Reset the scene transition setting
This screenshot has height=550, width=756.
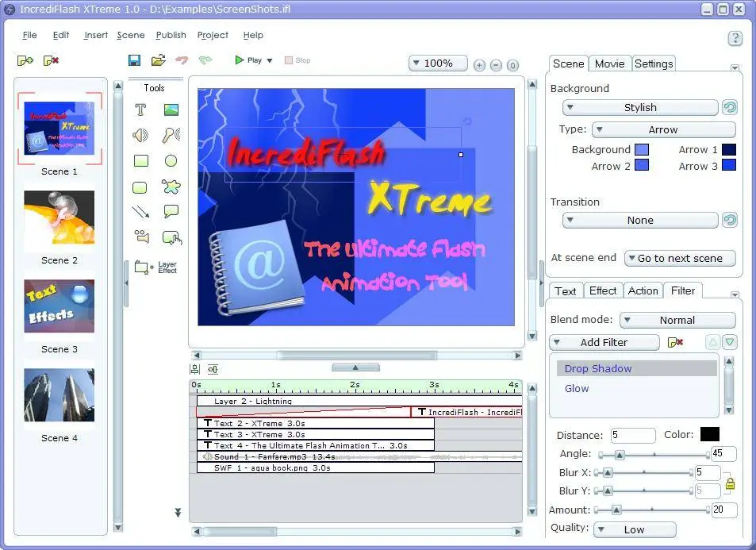click(730, 220)
